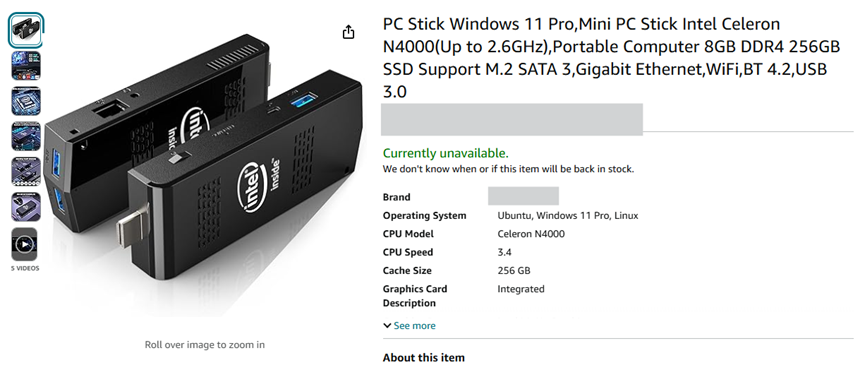Select the third thumbnail showing CPU chip
This screenshot has width=865, height=365.
26,101
